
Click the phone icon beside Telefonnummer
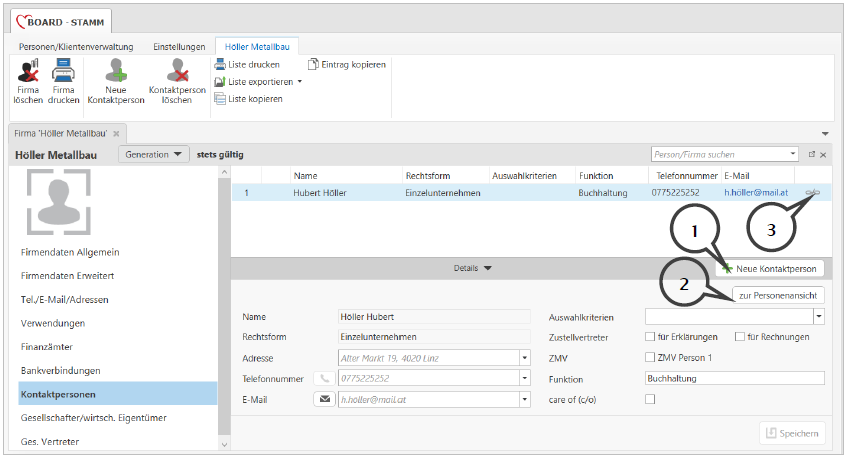tap(325, 379)
